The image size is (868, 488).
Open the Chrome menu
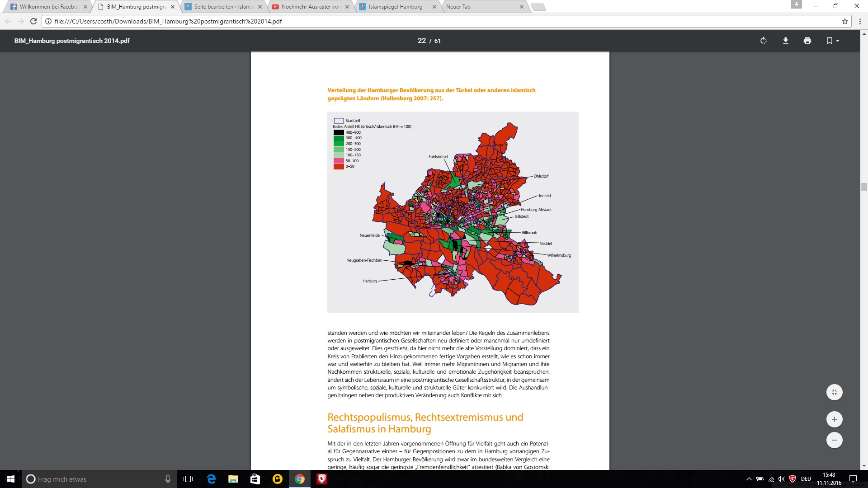[860, 21]
